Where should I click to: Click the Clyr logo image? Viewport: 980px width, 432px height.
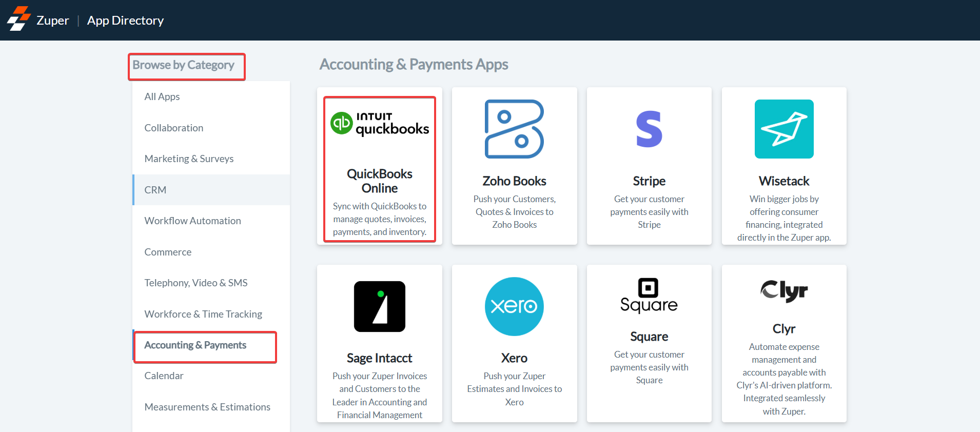(784, 291)
